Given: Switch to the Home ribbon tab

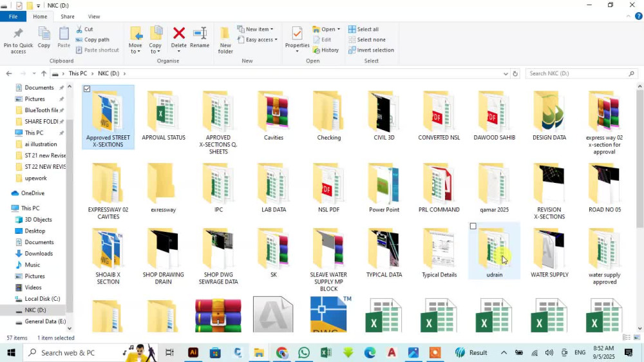Looking at the screenshot, I should click(40, 17).
